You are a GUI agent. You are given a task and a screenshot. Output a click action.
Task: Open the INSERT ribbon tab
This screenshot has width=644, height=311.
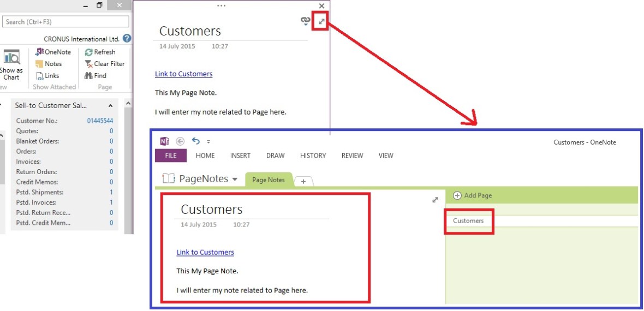coord(240,155)
